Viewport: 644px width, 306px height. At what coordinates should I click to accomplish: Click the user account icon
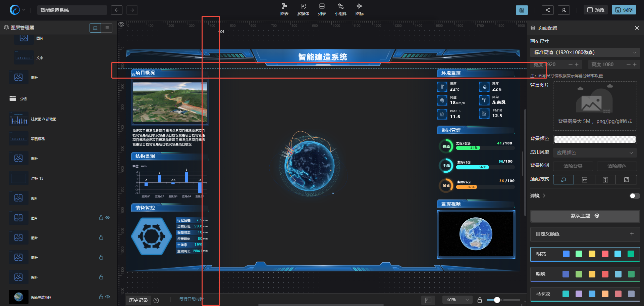click(563, 10)
